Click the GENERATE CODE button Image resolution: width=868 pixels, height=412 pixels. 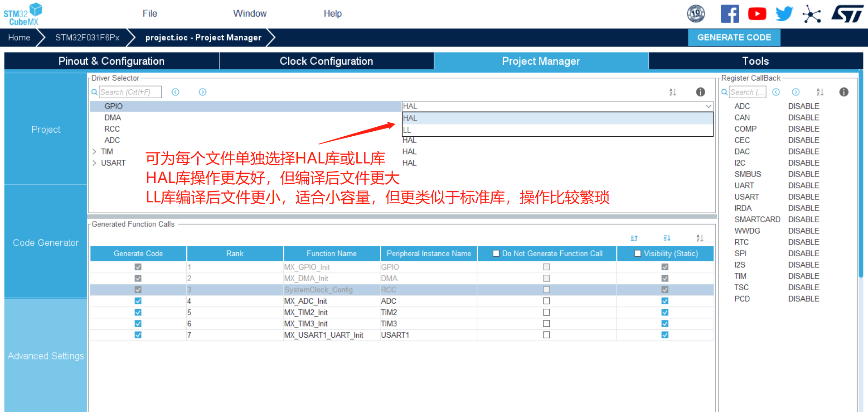[734, 38]
